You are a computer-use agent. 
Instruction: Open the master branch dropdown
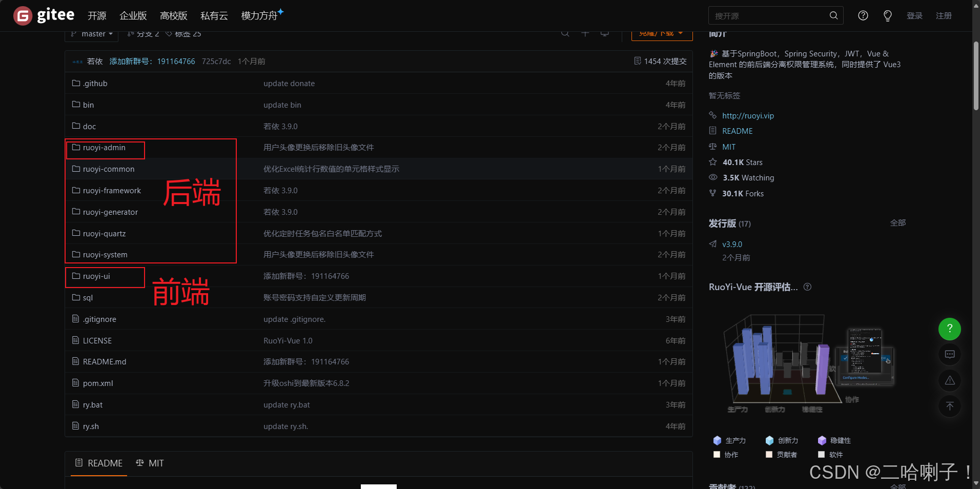(x=92, y=34)
